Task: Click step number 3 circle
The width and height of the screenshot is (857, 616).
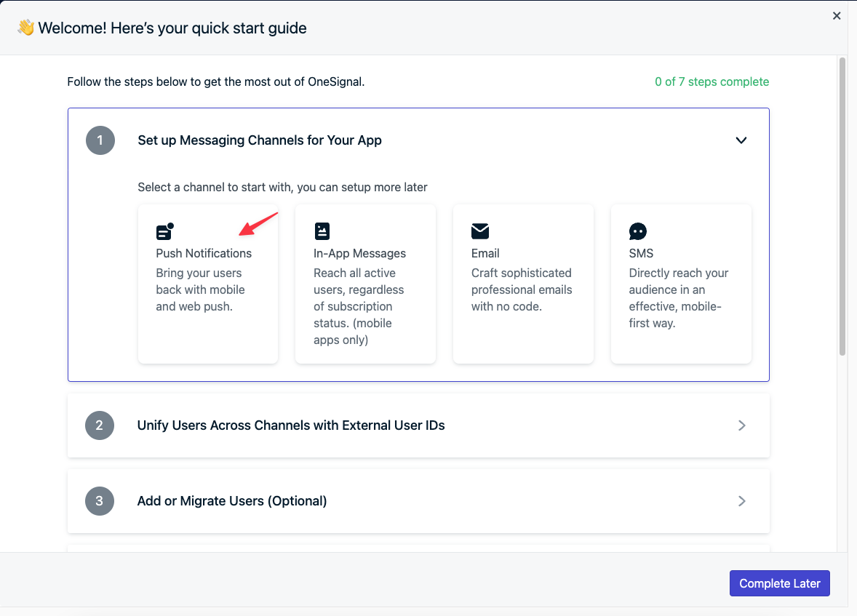Action: pos(100,500)
